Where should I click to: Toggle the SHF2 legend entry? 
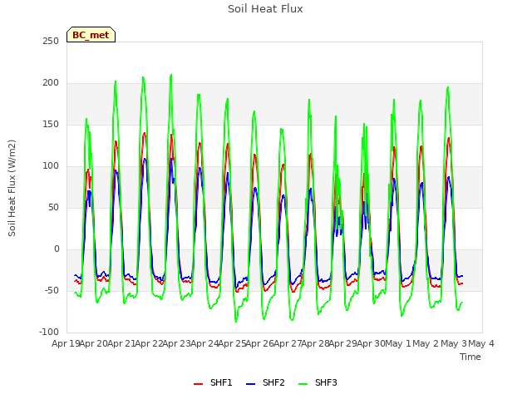click(x=265, y=382)
